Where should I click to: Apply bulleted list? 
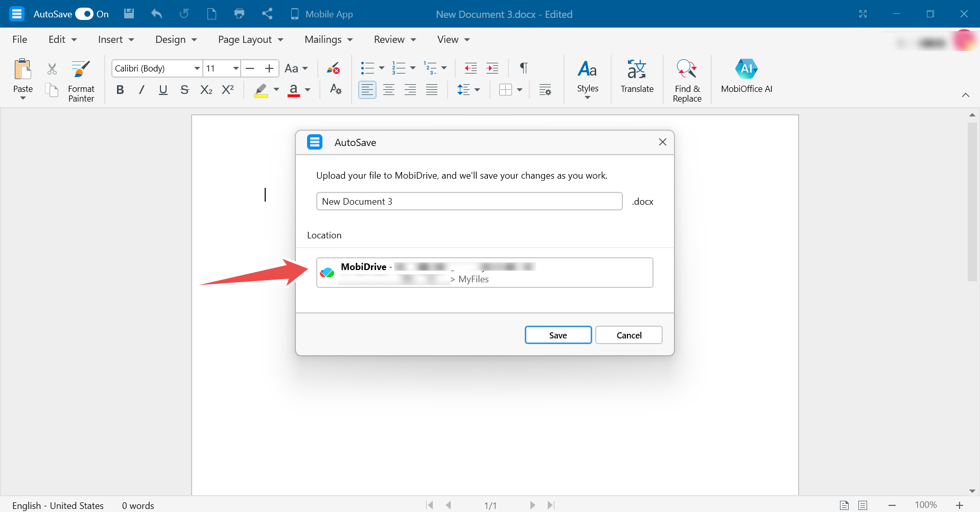(367, 68)
